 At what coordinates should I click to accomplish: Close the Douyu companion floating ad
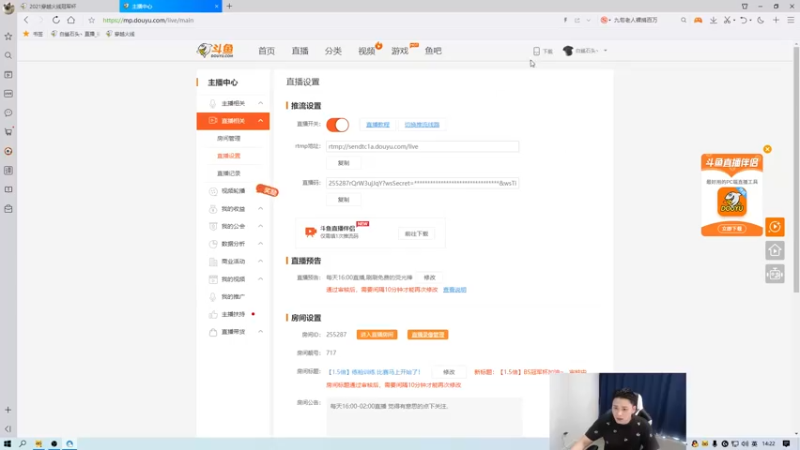point(767,149)
